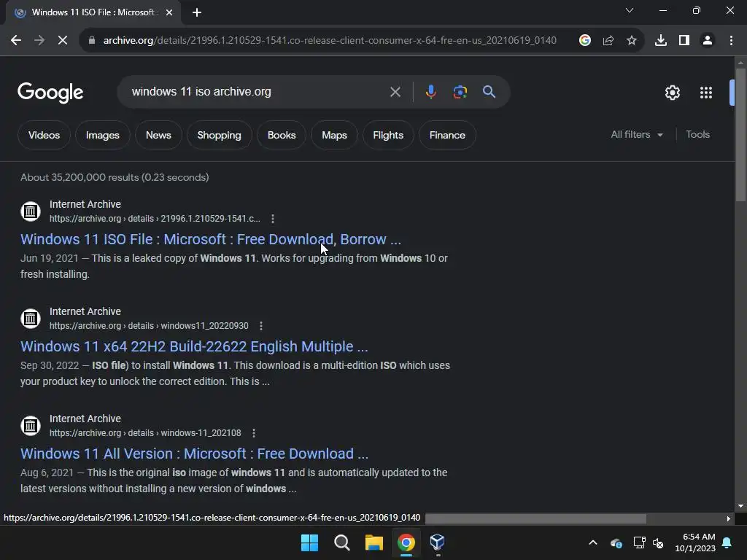The width and height of the screenshot is (747, 560).
Task: Open the notifications bell icon
Action: (727, 542)
